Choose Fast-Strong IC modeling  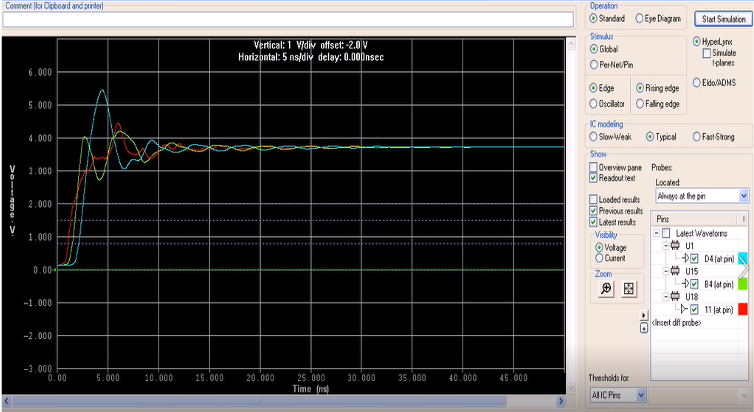pyautogui.click(x=696, y=137)
